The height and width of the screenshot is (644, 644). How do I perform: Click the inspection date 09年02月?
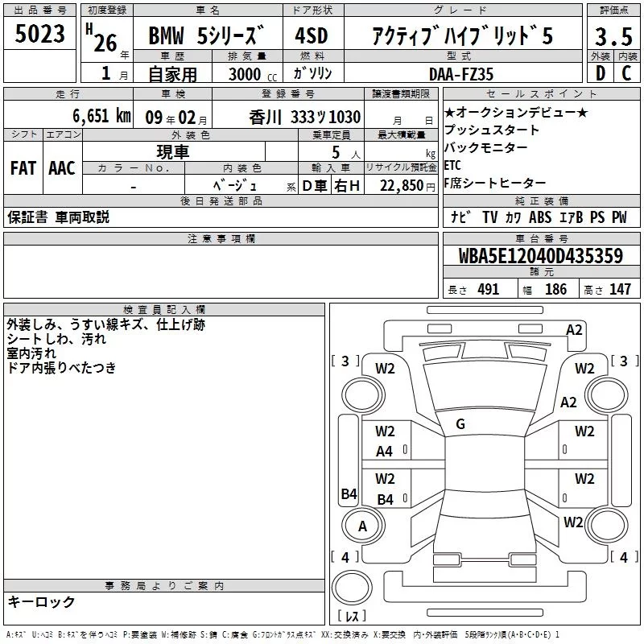coord(176,118)
